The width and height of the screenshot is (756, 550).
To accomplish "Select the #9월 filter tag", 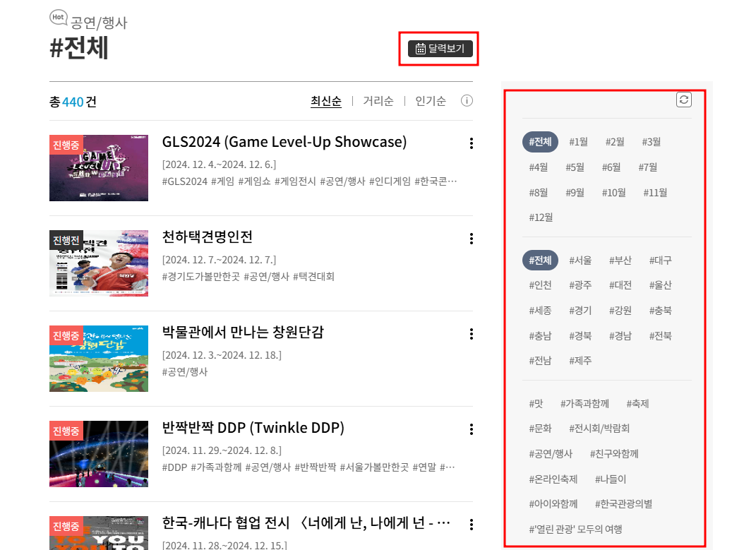I will 575,193.
